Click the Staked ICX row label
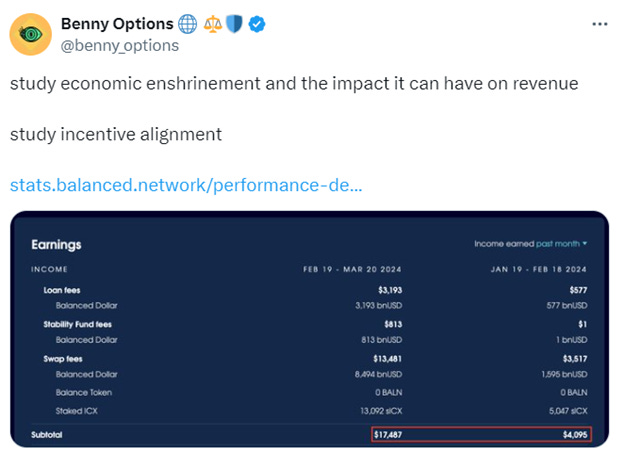624x453 pixels. pyautogui.click(x=76, y=411)
